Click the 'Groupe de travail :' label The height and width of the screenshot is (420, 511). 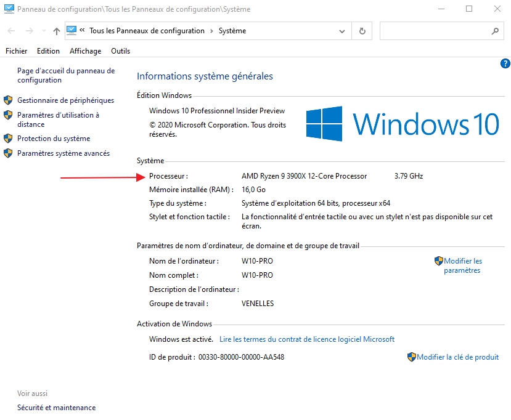179,304
